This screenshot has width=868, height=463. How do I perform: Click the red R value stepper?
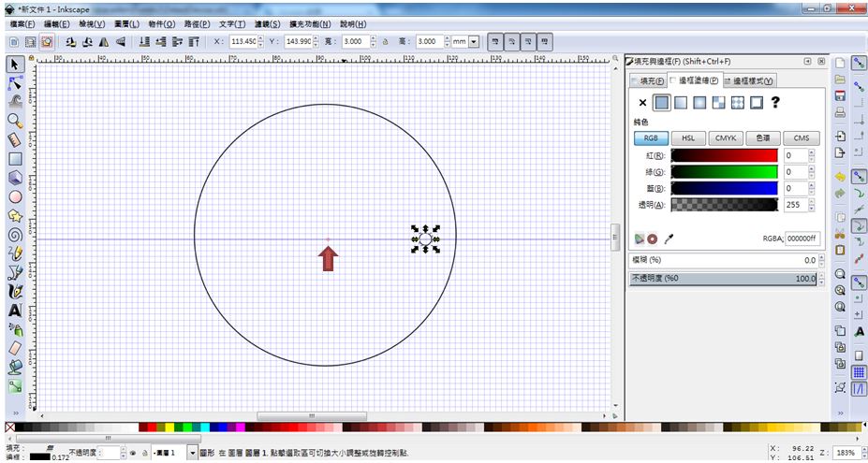811,155
